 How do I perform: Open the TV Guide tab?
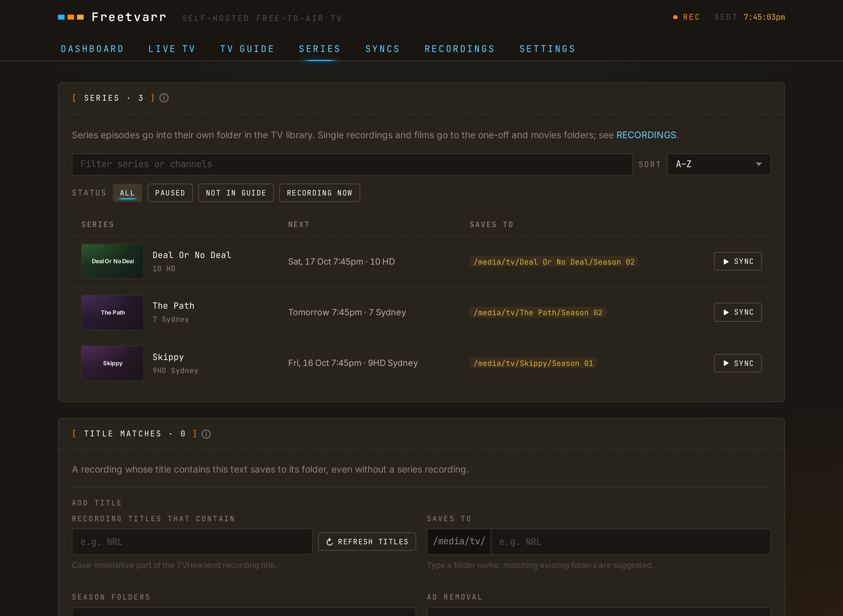tap(247, 49)
